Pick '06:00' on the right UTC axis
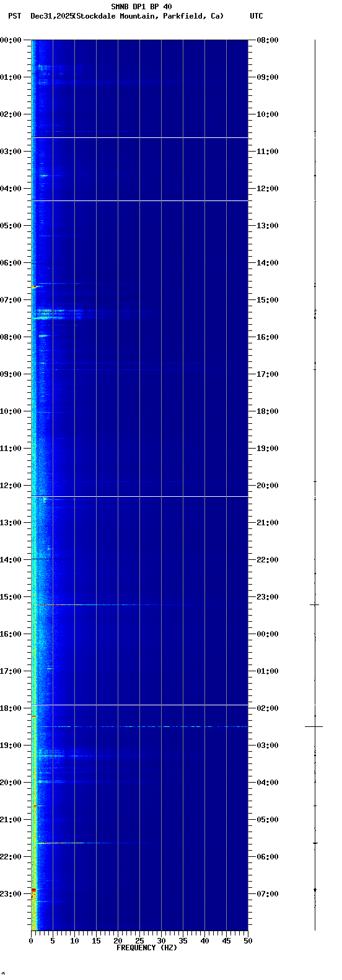This screenshot has height=980, width=342. click(268, 857)
